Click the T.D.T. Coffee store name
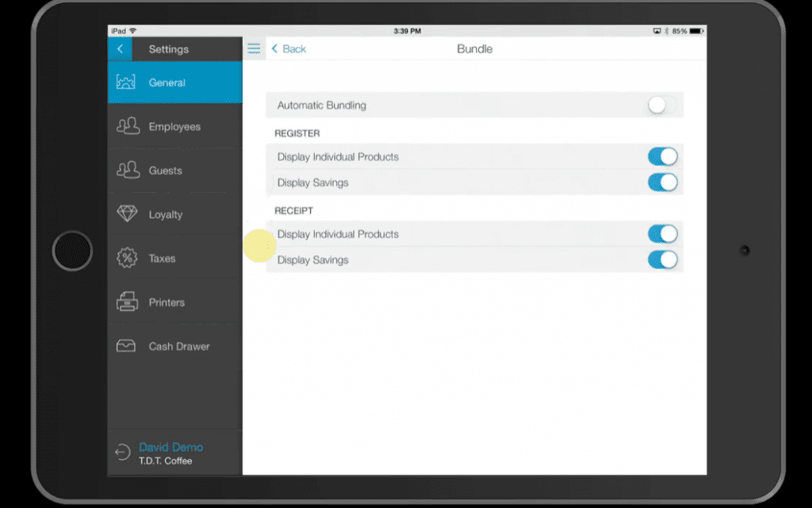The image size is (812, 508). pyautogui.click(x=165, y=461)
